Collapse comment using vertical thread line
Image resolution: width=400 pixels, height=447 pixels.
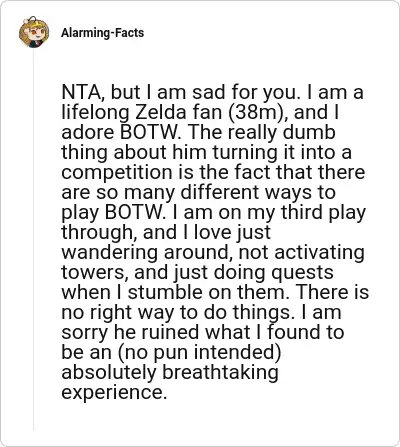[33, 238]
